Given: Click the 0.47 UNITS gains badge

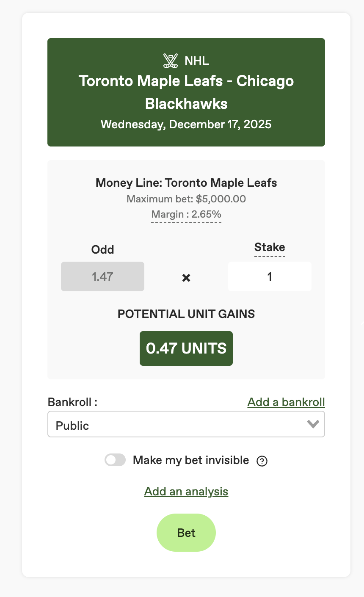Looking at the screenshot, I should [x=186, y=348].
